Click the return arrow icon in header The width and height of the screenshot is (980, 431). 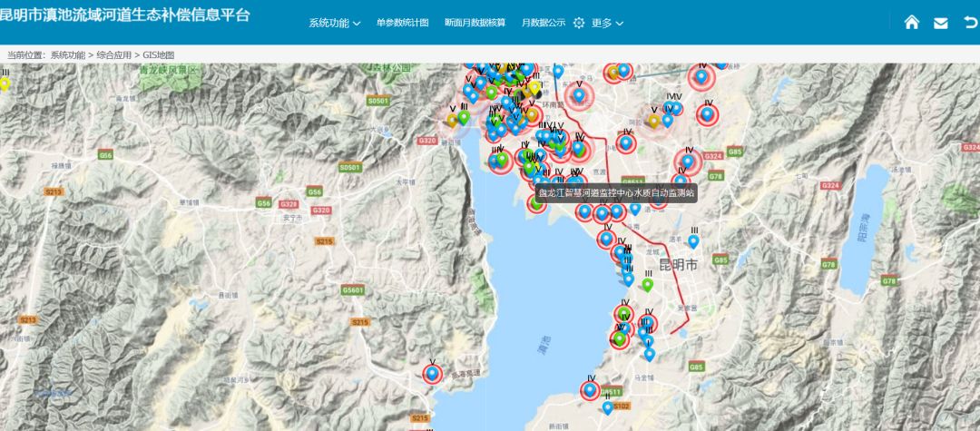click(971, 23)
